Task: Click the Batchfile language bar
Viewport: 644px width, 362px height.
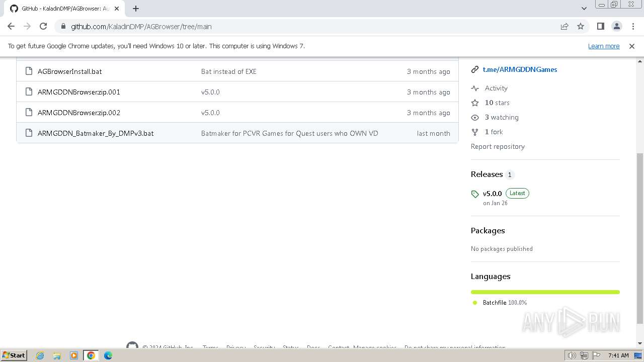Action: [545, 292]
